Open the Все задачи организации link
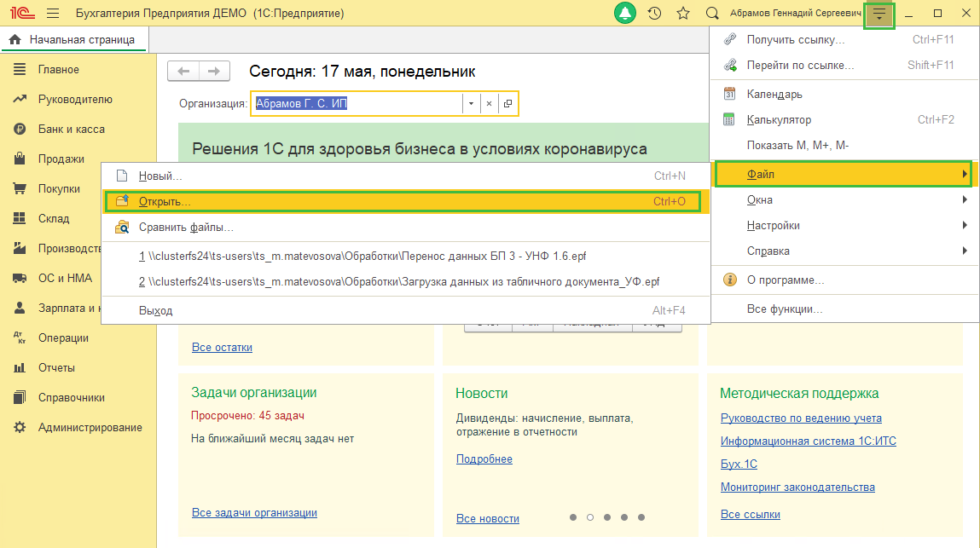 pyautogui.click(x=254, y=512)
